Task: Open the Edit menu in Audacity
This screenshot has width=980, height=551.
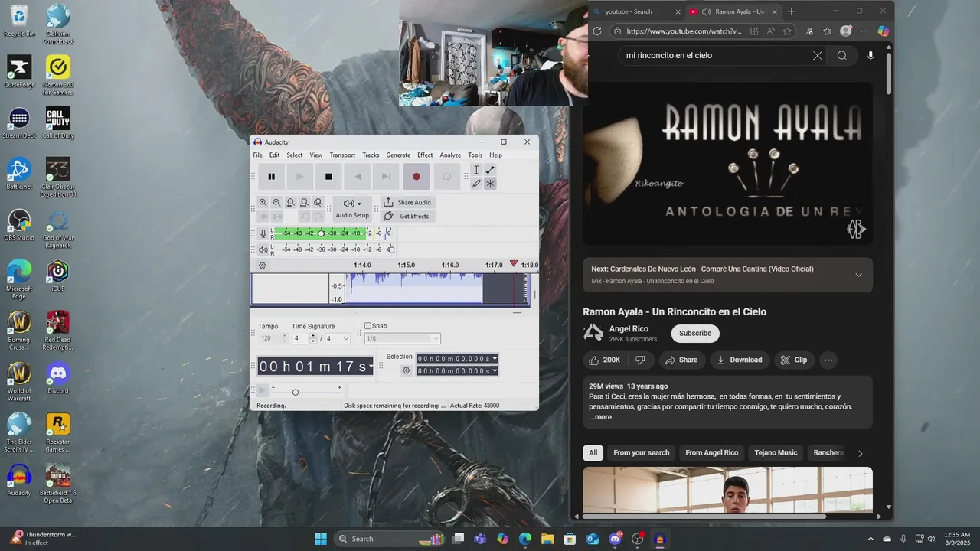Action: (x=274, y=155)
